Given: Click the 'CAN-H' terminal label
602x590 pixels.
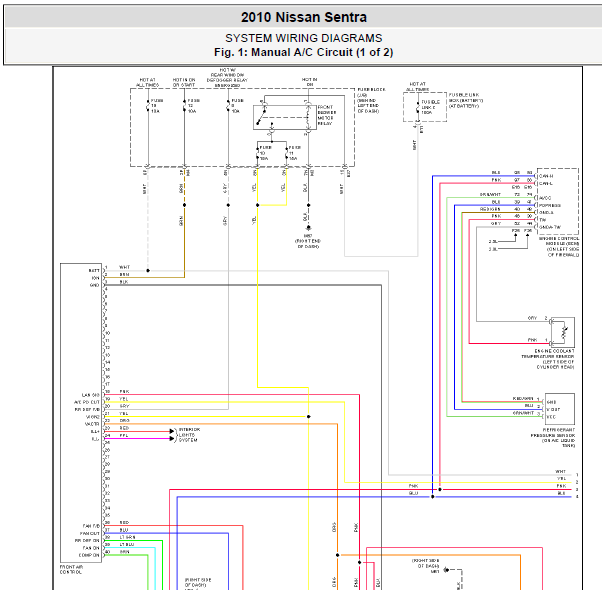Looking at the screenshot, I should (546, 176).
